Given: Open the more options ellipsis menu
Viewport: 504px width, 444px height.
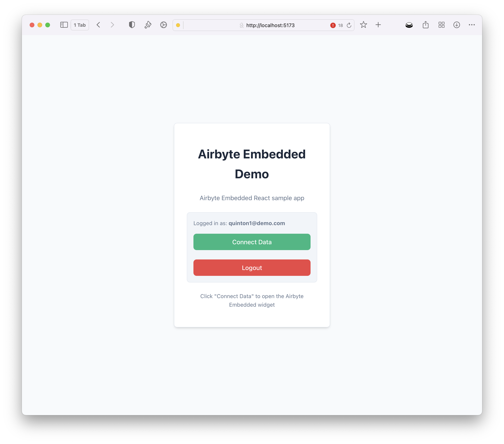Looking at the screenshot, I should (x=472, y=25).
